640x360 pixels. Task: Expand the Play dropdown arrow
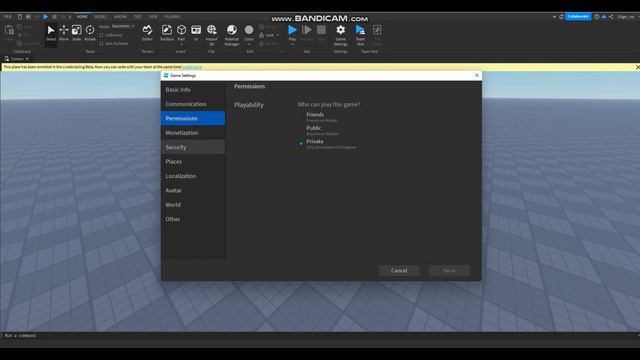[292, 44]
